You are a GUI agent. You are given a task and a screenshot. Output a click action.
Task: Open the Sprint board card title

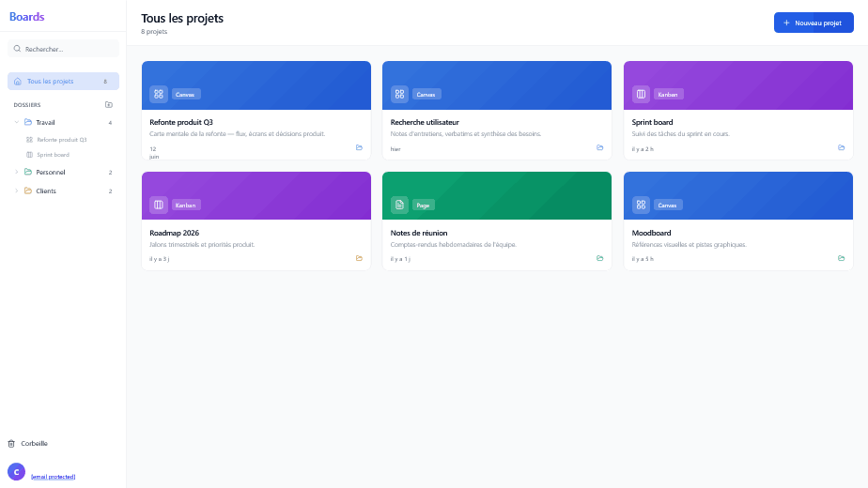[652, 122]
